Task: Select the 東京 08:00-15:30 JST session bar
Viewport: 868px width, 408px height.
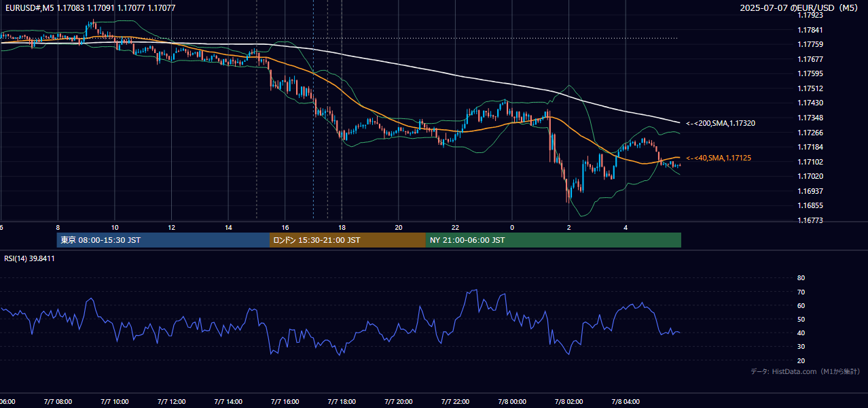Action: pos(163,240)
